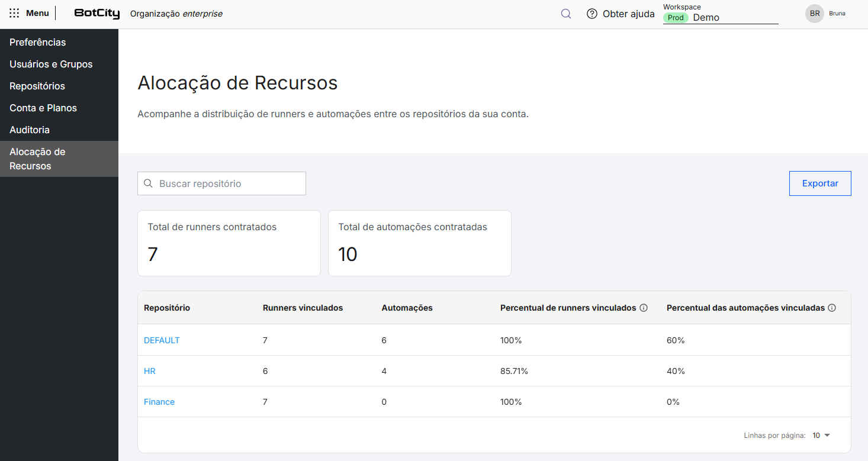Select the 40% value in HR row
This screenshot has width=868, height=461.
676,371
